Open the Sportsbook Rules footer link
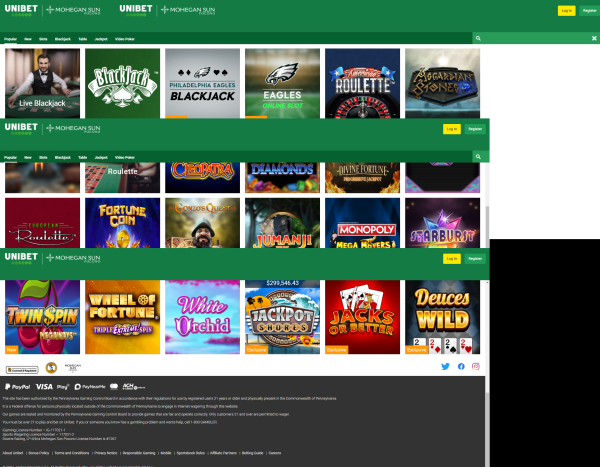The width and height of the screenshot is (600, 467). click(x=191, y=453)
